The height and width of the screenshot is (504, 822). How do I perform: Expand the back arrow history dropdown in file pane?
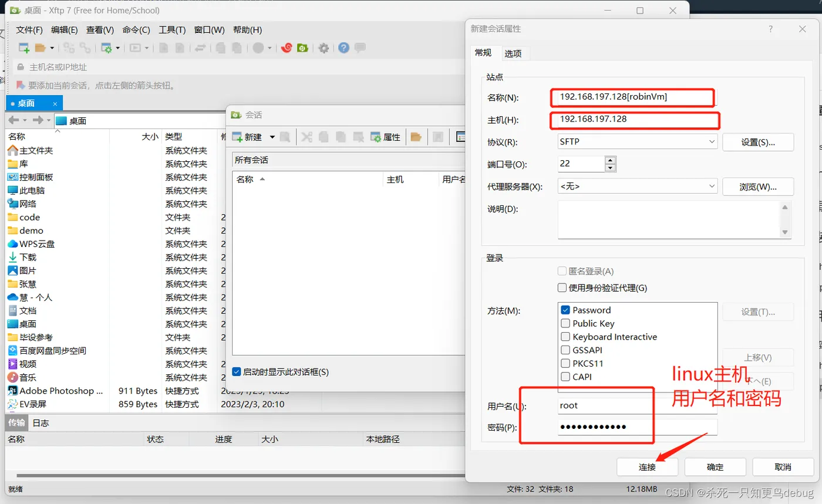pyautogui.click(x=24, y=120)
